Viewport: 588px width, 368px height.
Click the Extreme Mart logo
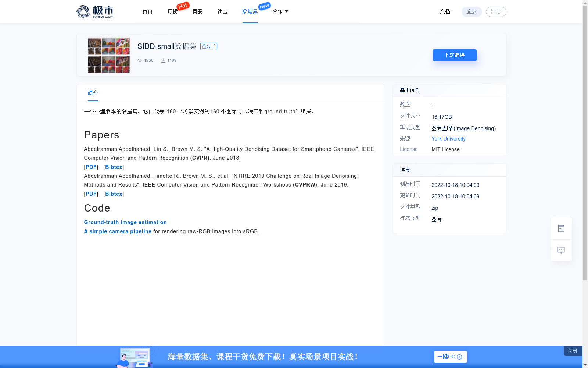[95, 12]
